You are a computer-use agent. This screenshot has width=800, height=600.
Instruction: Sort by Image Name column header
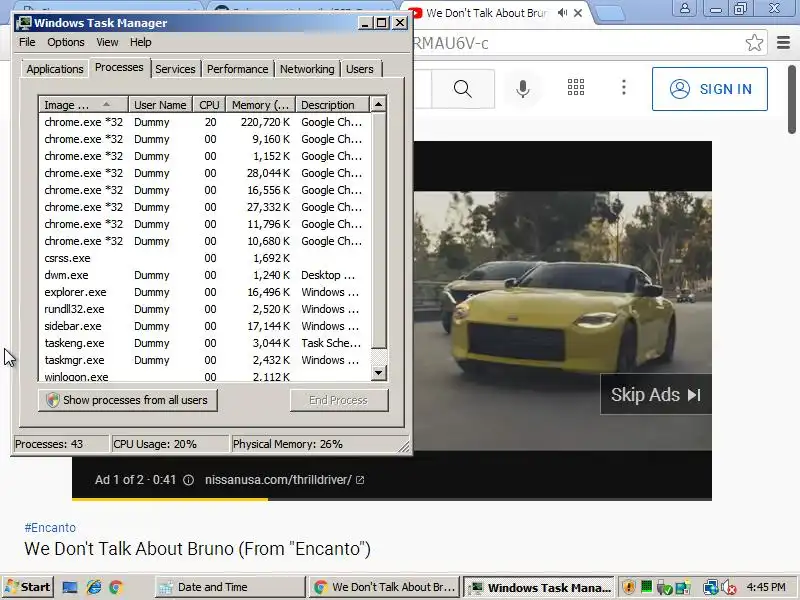[x=83, y=105]
